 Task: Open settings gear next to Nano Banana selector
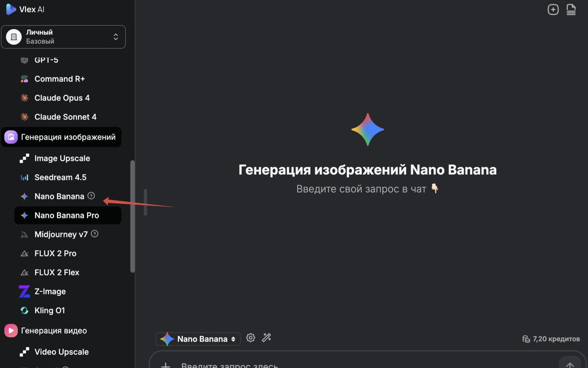(x=250, y=338)
